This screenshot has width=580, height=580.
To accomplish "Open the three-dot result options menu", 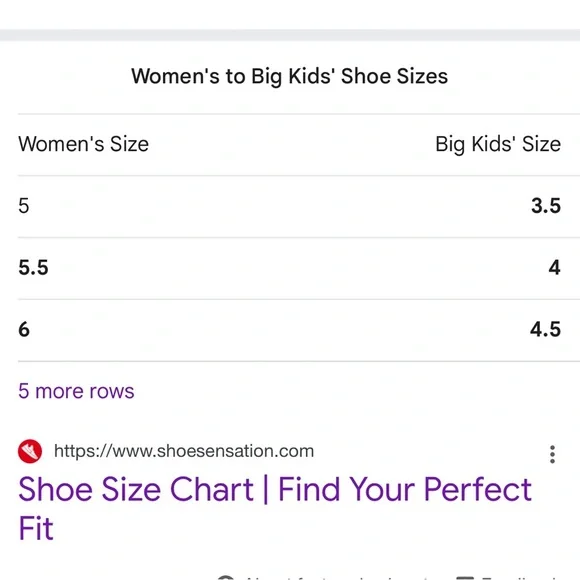I will 552,454.
